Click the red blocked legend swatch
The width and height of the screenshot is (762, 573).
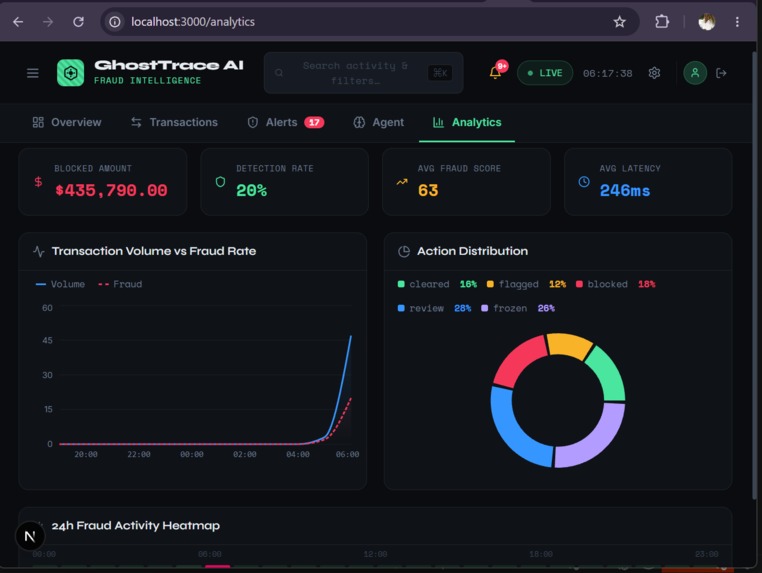579,284
